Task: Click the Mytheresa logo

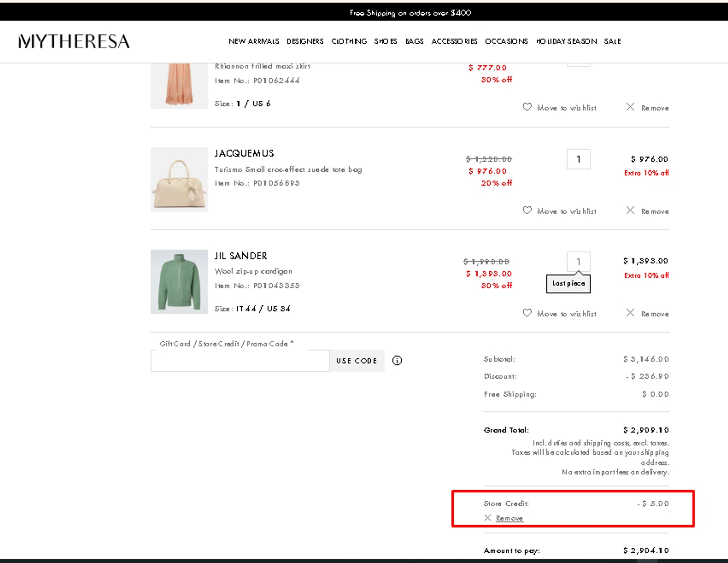Action: (x=74, y=41)
